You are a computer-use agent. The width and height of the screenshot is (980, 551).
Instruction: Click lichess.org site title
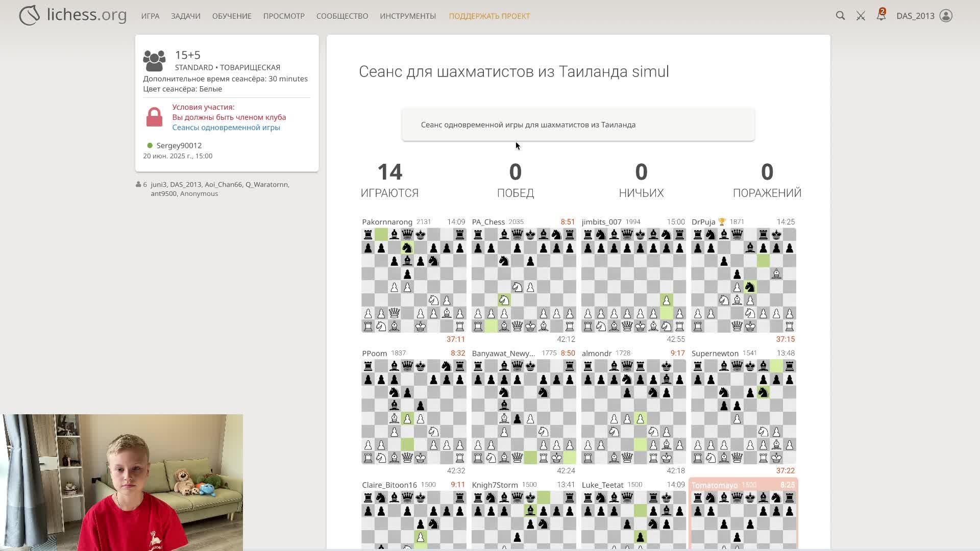pos(87,15)
